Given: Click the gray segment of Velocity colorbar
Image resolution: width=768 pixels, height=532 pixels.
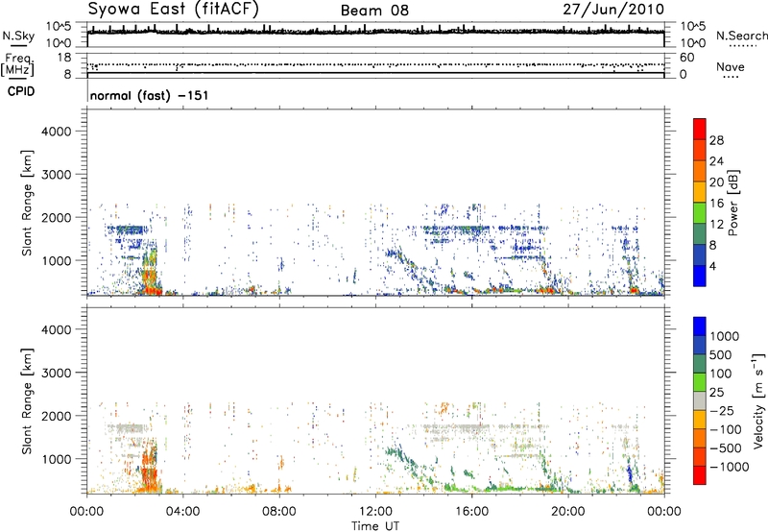Looking at the screenshot, I should (x=700, y=400).
